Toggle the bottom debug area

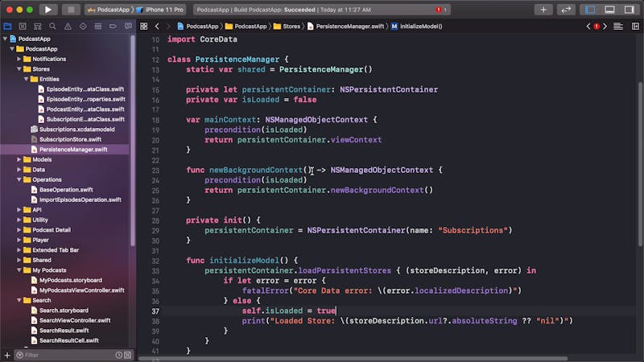click(609, 10)
